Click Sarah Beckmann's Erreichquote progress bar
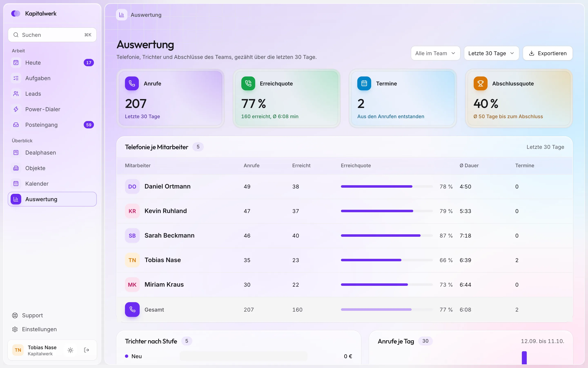 [x=387, y=236]
